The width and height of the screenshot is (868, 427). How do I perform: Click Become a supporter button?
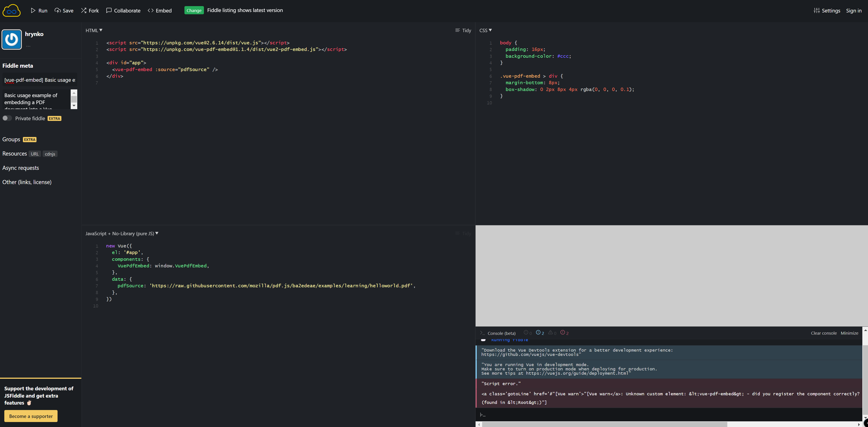click(x=31, y=416)
